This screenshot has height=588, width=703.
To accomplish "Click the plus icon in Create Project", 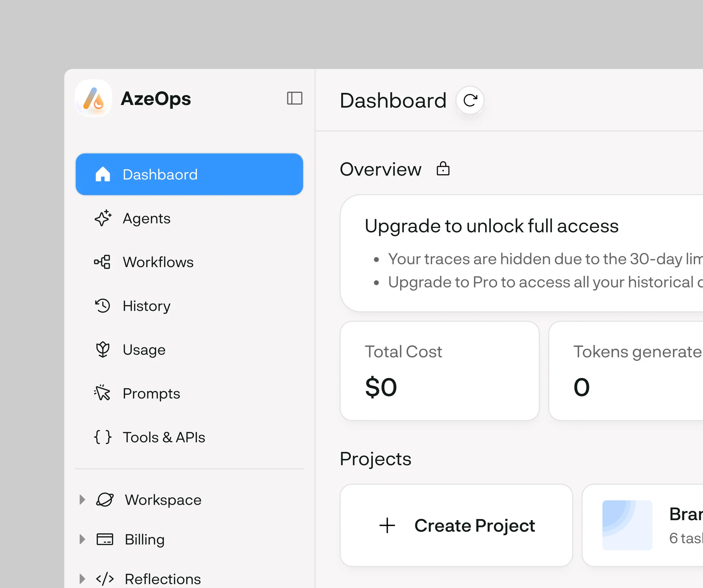I will 387,525.
